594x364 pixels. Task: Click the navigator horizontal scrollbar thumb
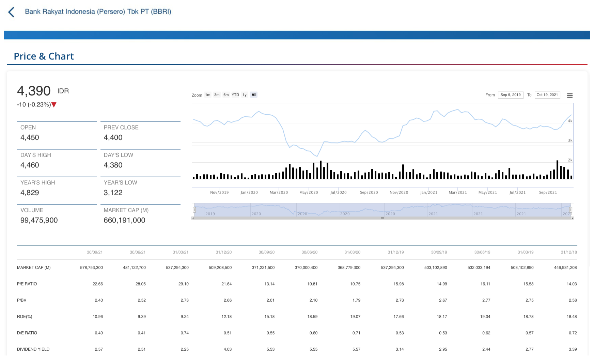[x=382, y=218]
